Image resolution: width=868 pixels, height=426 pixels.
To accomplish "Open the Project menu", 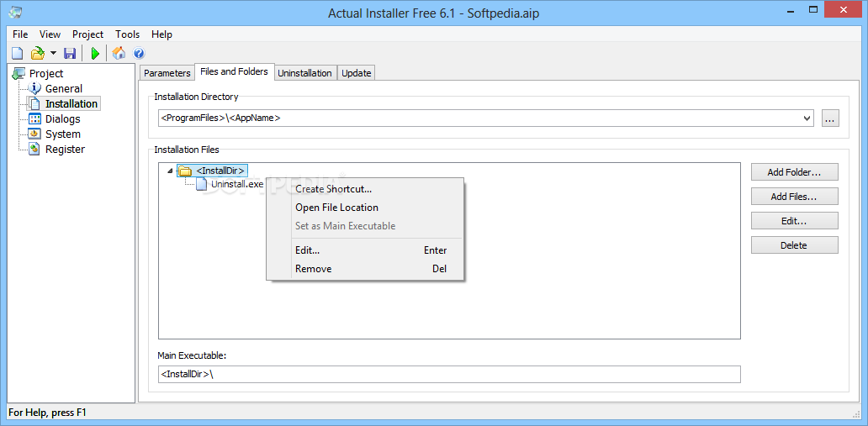I will (88, 34).
